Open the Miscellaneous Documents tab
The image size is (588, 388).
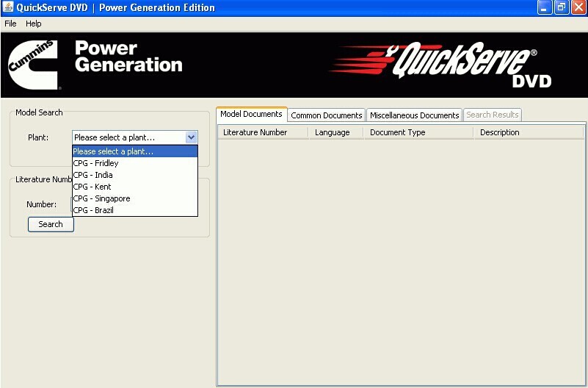414,115
